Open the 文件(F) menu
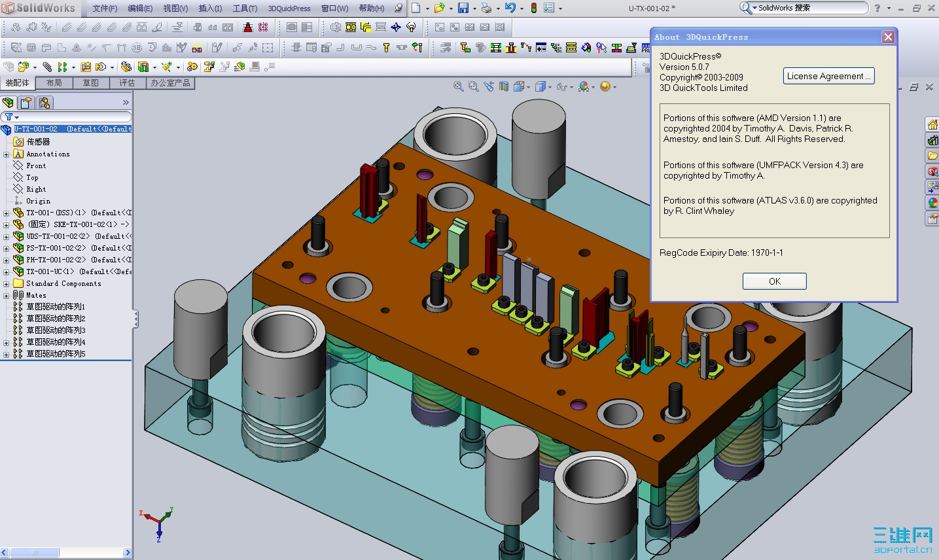This screenshot has width=939, height=560. [105, 9]
